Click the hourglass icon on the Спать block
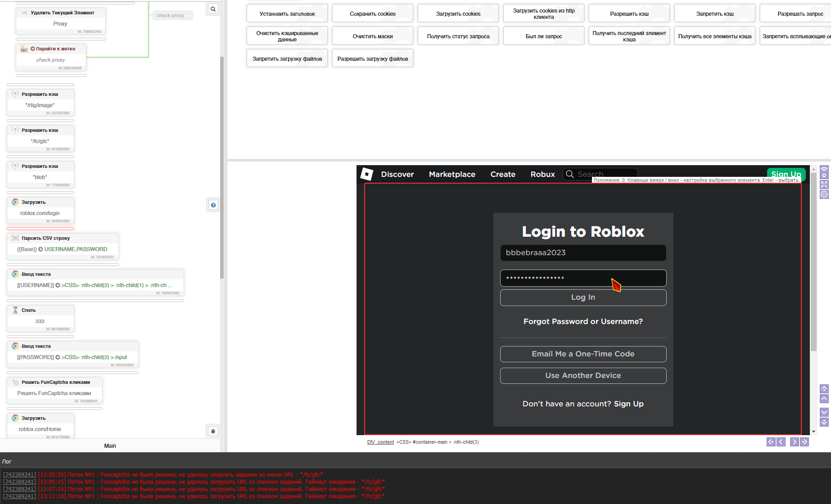The width and height of the screenshot is (831, 504). pos(15,310)
